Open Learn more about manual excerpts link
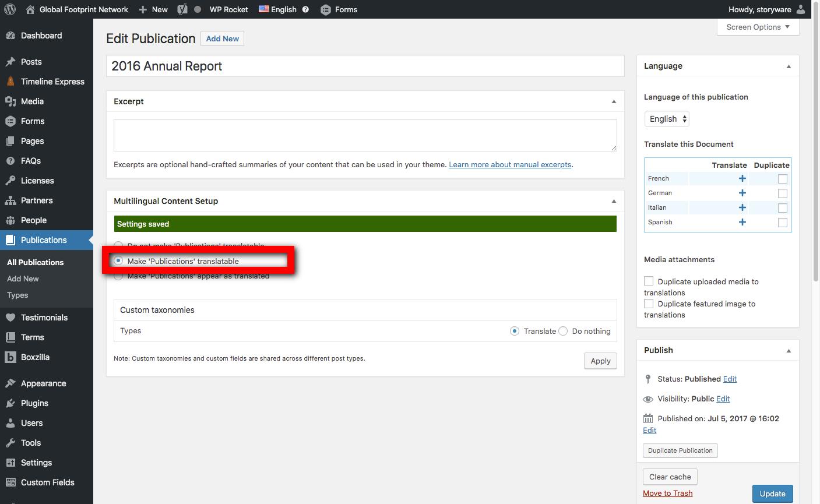820x504 pixels. (510, 165)
